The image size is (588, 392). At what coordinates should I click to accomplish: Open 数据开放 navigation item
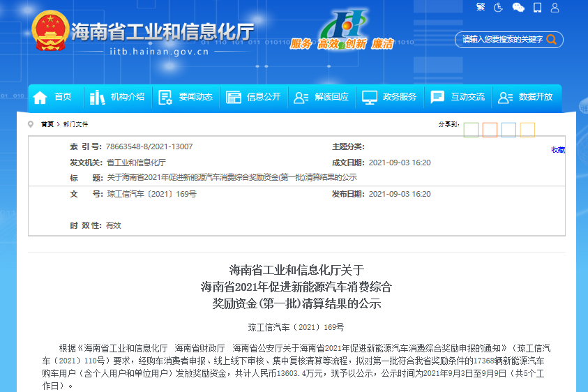click(x=526, y=97)
